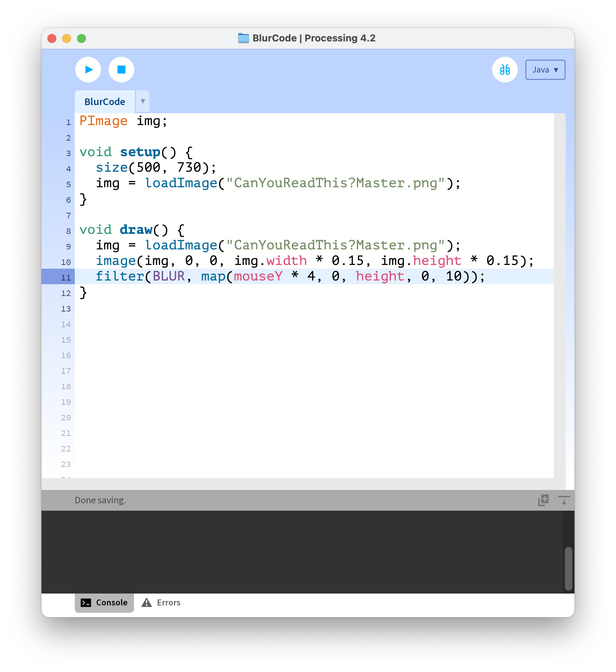Run the sketch with the play button
This screenshot has height=672, width=616.
click(88, 70)
